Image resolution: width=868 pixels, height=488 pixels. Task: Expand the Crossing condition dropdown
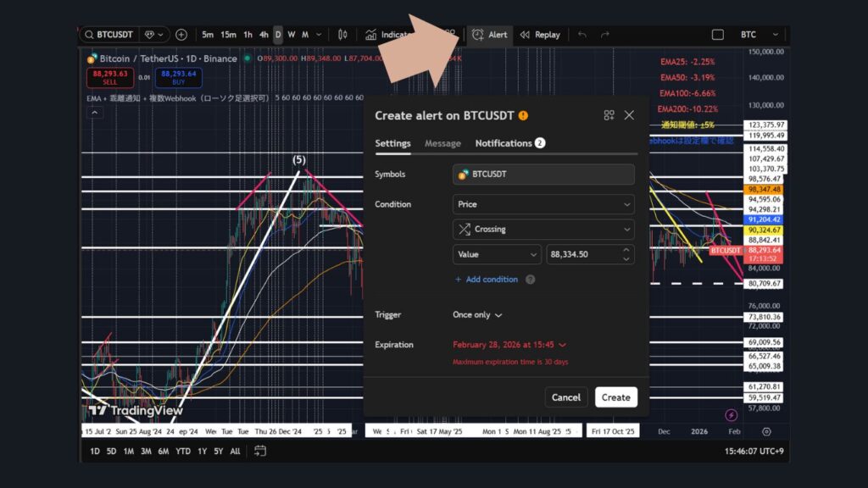click(543, 229)
